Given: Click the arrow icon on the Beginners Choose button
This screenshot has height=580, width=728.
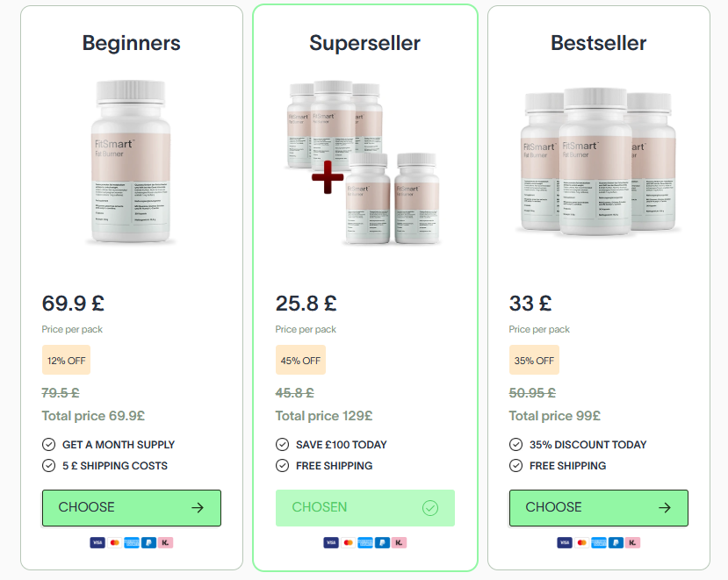Looking at the screenshot, I should (198, 507).
